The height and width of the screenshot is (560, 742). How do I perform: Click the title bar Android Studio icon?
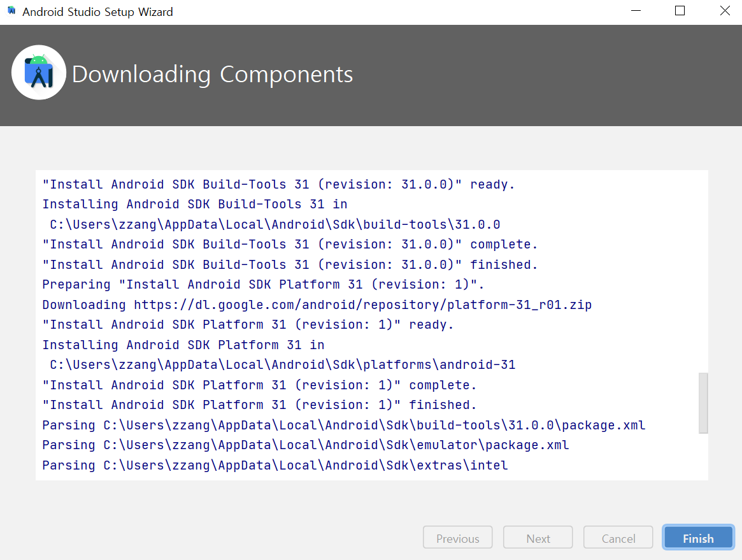(x=11, y=11)
